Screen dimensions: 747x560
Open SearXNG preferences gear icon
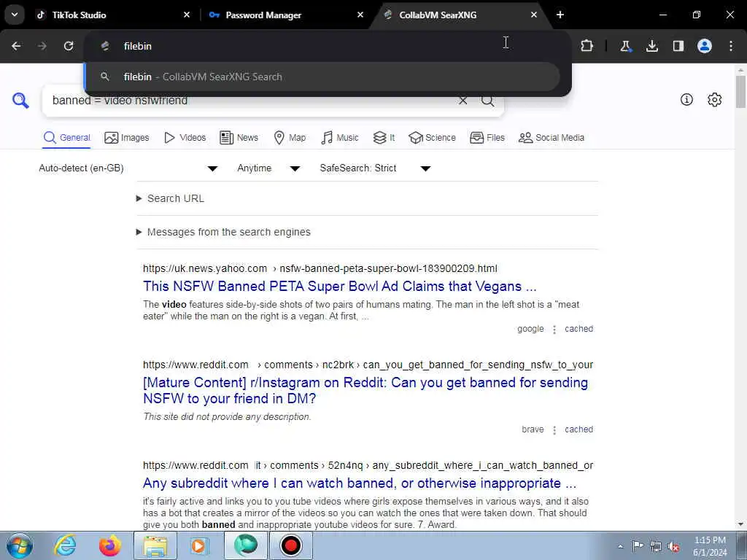[x=715, y=99]
